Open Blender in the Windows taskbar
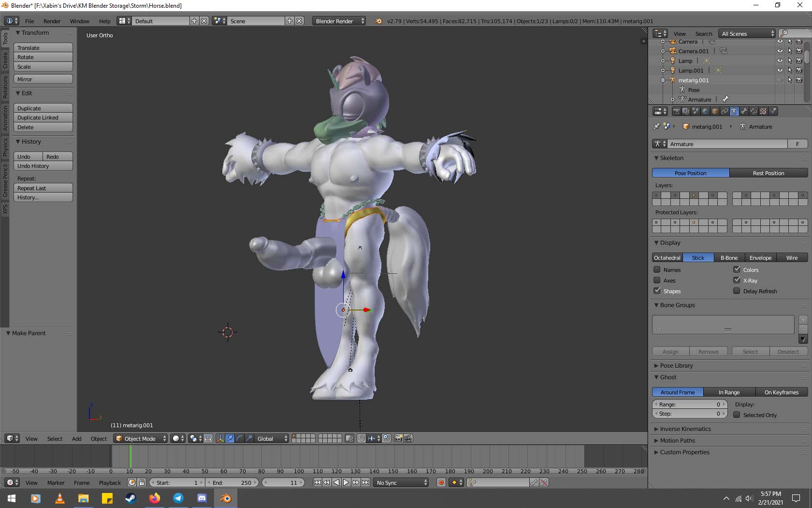This screenshot has width=812, height=508. 225,498
